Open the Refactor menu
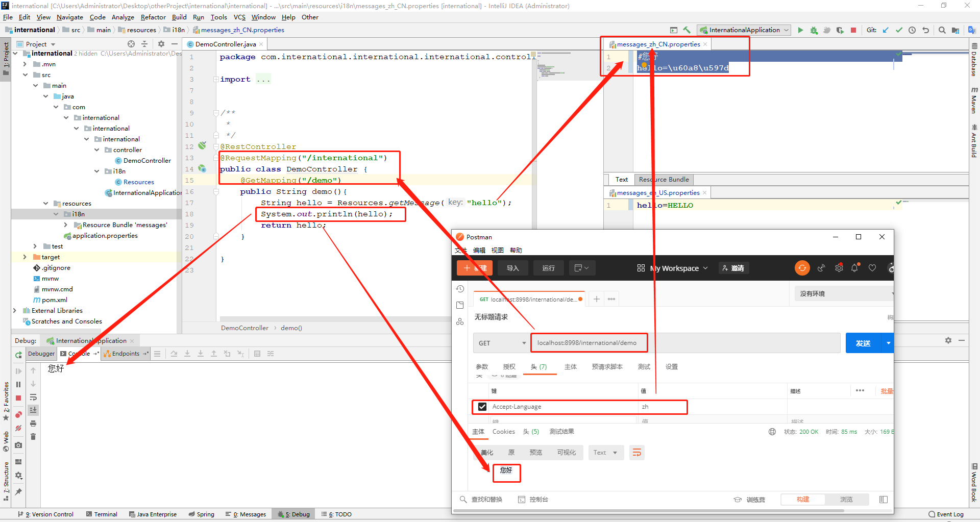The height and width of the screenshot is (522, 980). 153,17
